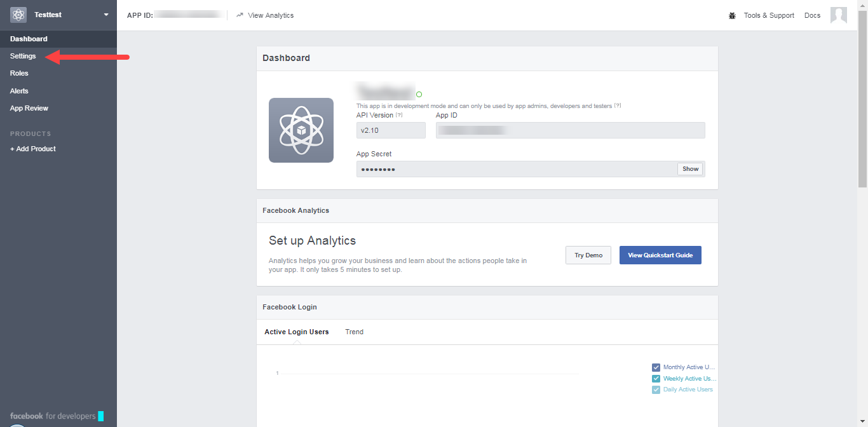Image resolution: width=868 pixels, height=427 pixels.
Task: Select the Active Login Users tab
Action: pos(297,332)
